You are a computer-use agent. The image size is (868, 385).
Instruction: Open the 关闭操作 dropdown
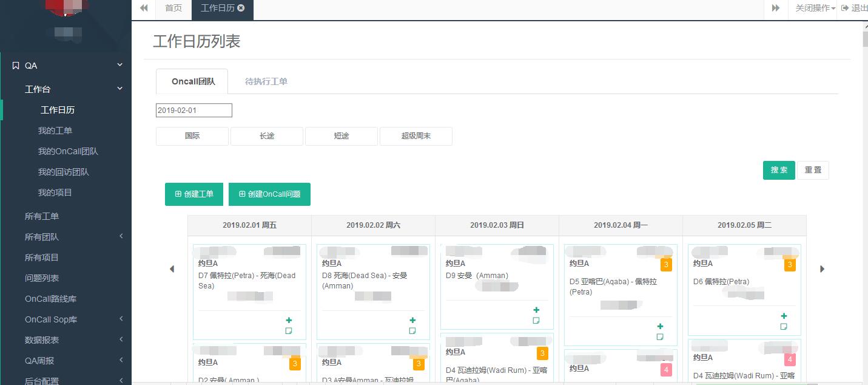(x=815, y=8)
